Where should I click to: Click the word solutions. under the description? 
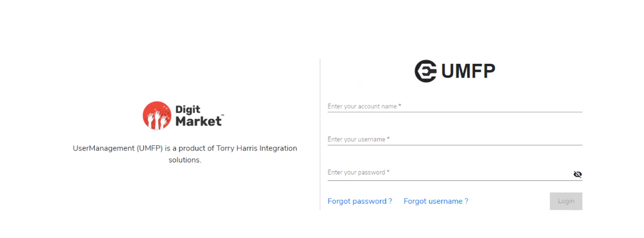click(x=185, y=160)
